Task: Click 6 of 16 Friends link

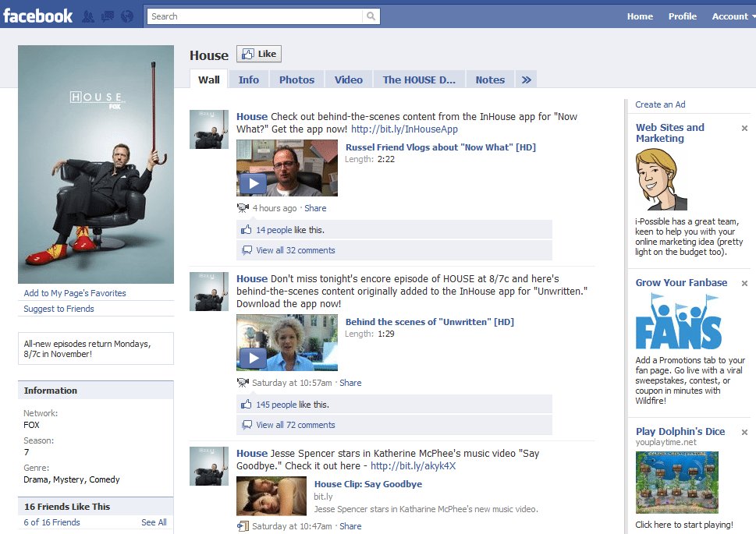Action: (x=51, y=522)
